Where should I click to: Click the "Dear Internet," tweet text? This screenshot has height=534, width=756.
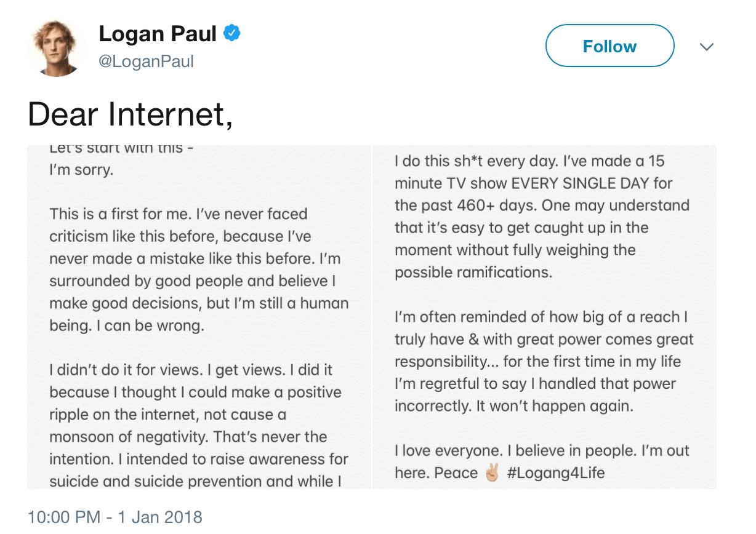pos(131,114)
